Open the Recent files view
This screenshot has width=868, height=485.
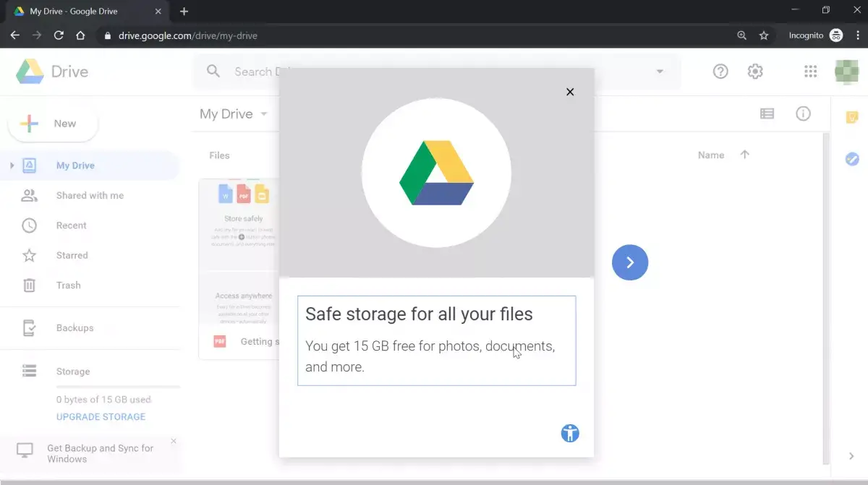(71, 226)
